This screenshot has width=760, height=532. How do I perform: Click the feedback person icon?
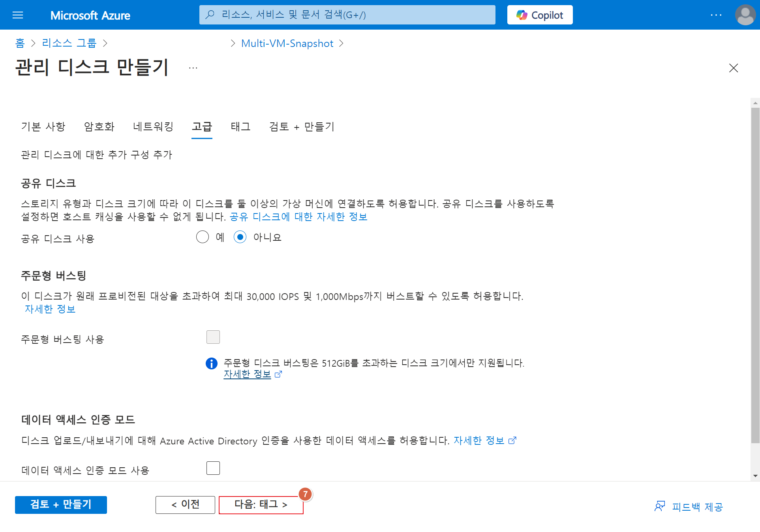tap(659, 506)
